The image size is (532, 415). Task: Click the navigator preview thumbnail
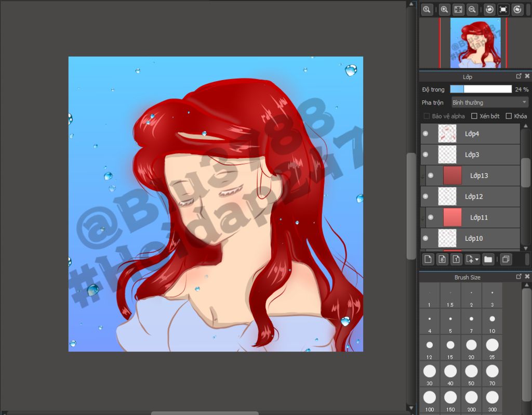tap(475, 43)
